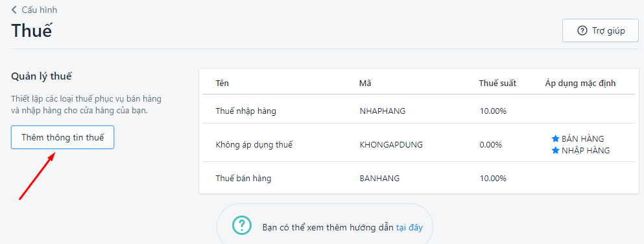The width and height of the screenshot is (644, 244).
Task: Click the back chevron next to Cấu hình
Action: tap(14, 10)
